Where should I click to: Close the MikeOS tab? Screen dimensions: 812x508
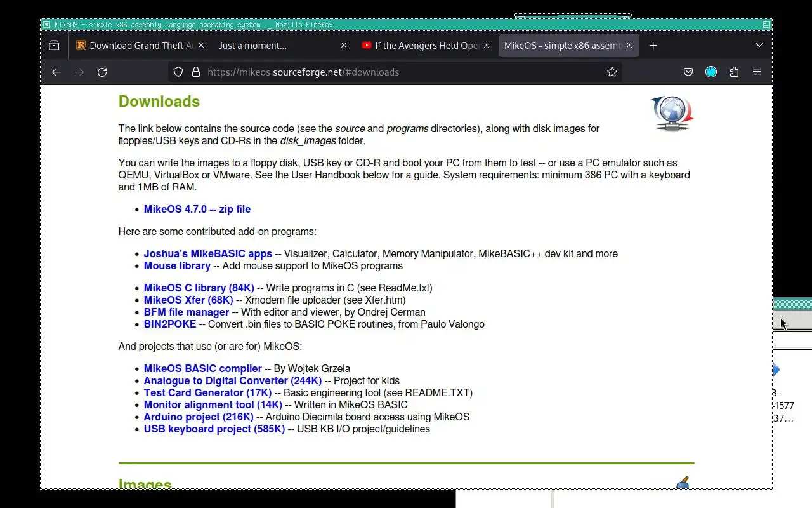(x=629, y=46)
